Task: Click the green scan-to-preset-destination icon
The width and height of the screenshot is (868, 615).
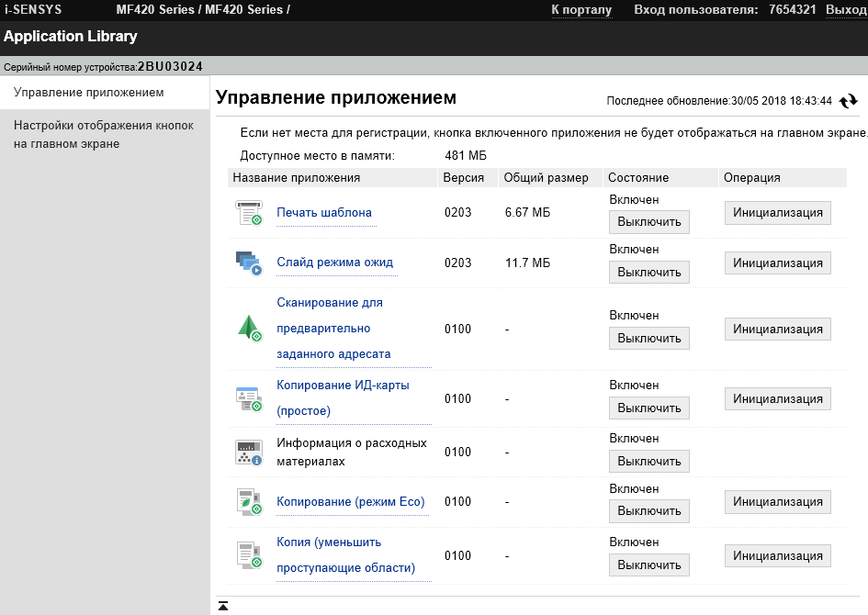Action: (x=249, y=328)
